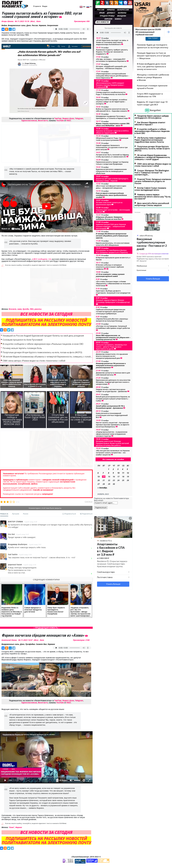Image resolution: width=172 pixels, height=868 pixels.
Task: Switch to Лучшие comments tab
Action: 15,514
